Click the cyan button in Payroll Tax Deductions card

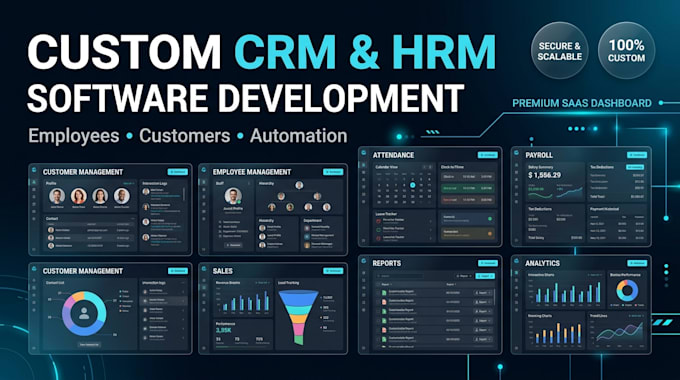tap(635, 167)
